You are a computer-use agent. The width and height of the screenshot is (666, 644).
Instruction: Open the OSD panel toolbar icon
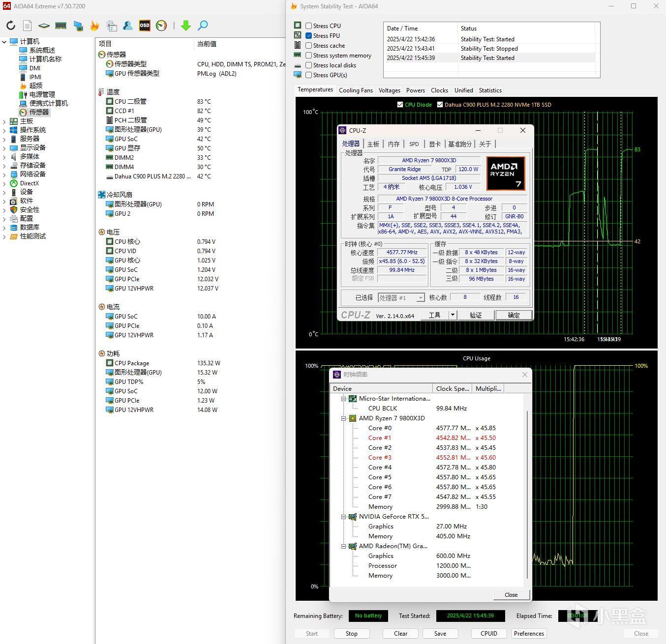pos(144,26)
